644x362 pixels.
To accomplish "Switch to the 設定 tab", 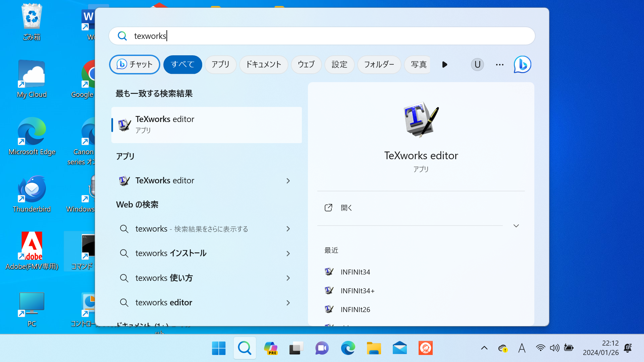I will tap(339, 64).
